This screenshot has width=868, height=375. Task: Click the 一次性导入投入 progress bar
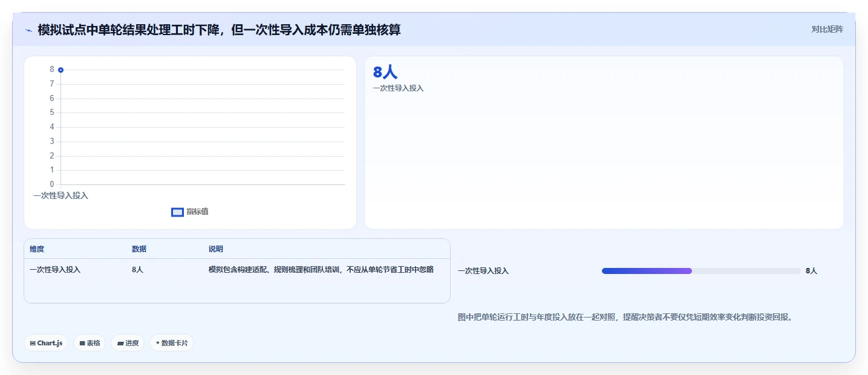701,271
